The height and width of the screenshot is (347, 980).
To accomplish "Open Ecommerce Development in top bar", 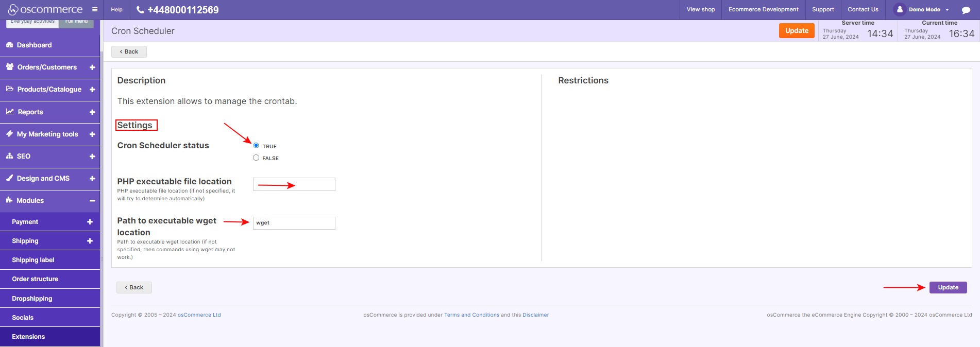I will click(764, 9).
